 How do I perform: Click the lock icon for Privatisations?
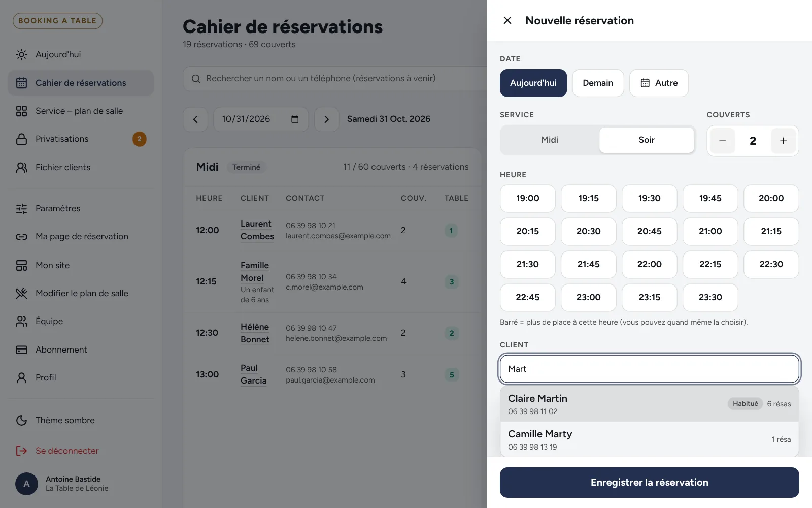21,139
